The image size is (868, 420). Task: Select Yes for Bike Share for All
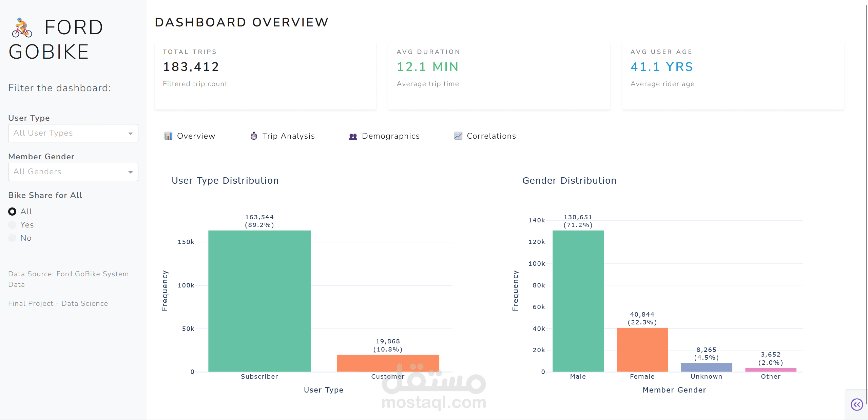tap(12, 225)
